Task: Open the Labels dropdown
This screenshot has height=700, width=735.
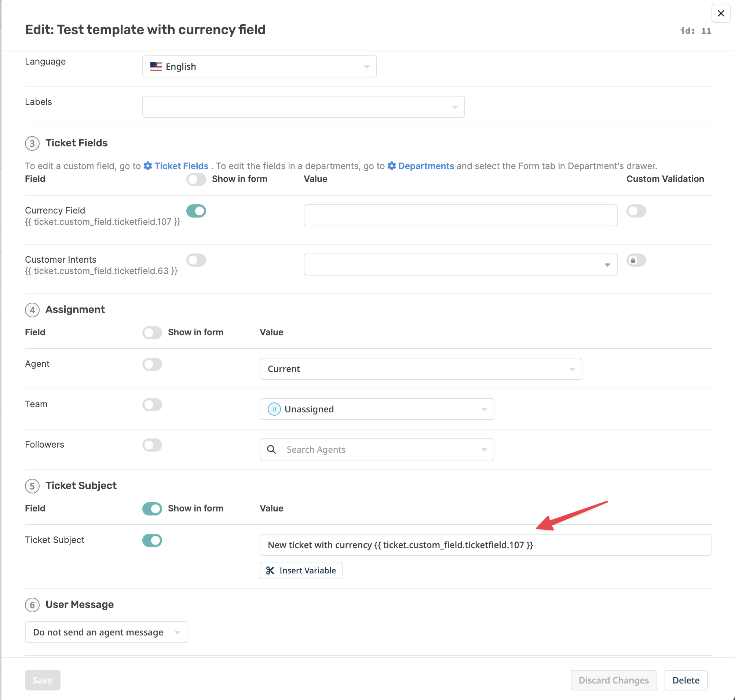Action: pyautogui.click(x=303, y=107)
